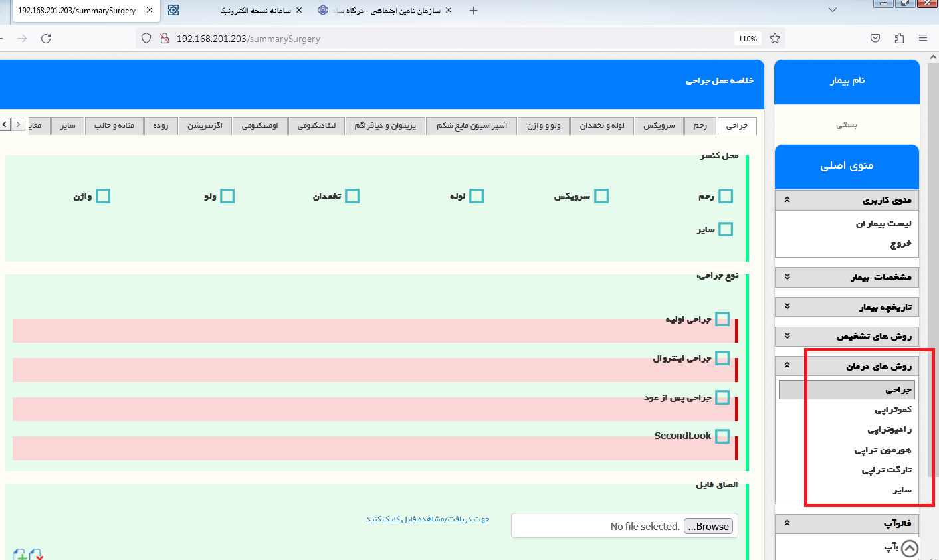
Task: Click خروج to log out
Action: coord(900,244)
